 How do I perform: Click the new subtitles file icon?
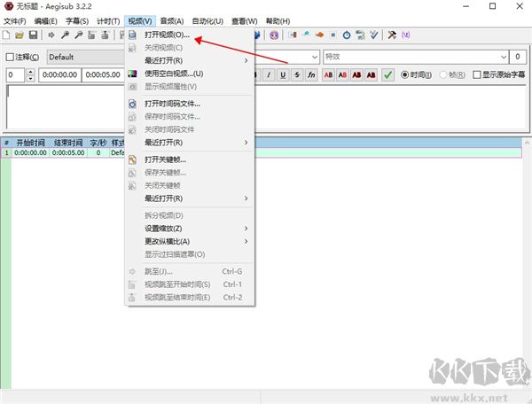coord(7,35)
